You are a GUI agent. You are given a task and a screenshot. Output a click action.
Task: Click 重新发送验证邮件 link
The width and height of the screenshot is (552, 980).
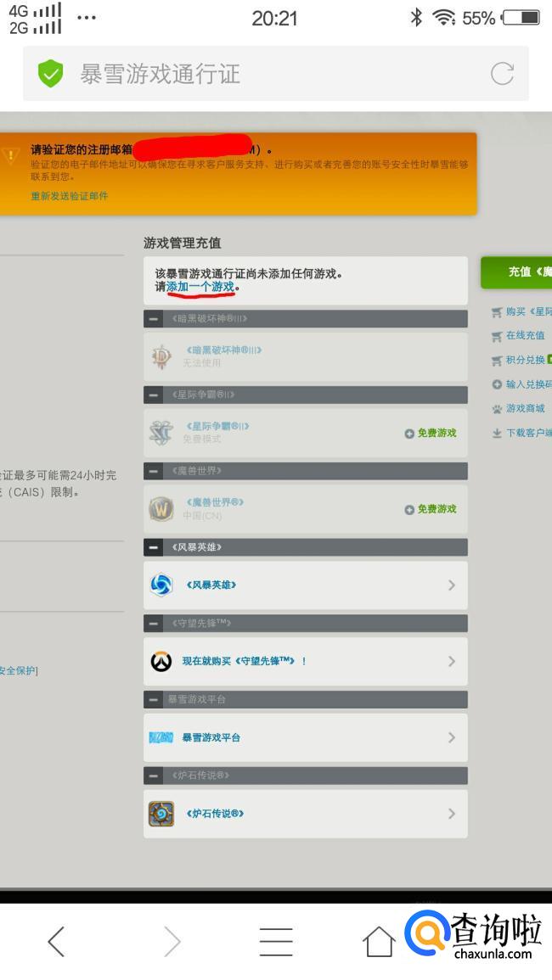[x=70, y=196]
